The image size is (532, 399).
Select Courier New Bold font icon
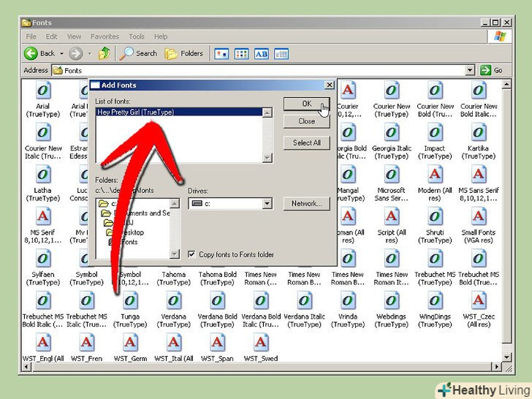(x=435, y=91)
